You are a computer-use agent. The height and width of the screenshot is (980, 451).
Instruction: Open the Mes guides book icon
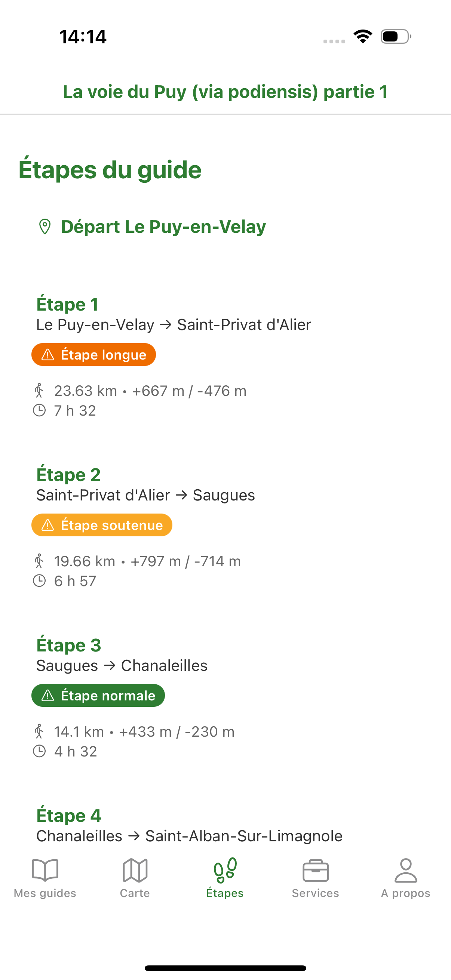[45, 870]
